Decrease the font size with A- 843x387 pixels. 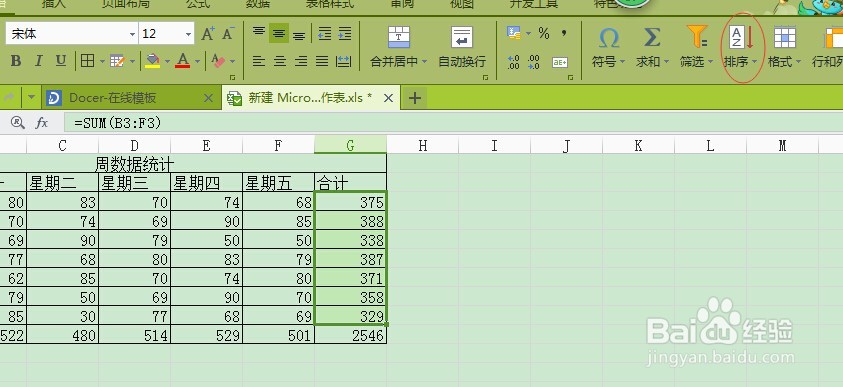coord(228,34)
